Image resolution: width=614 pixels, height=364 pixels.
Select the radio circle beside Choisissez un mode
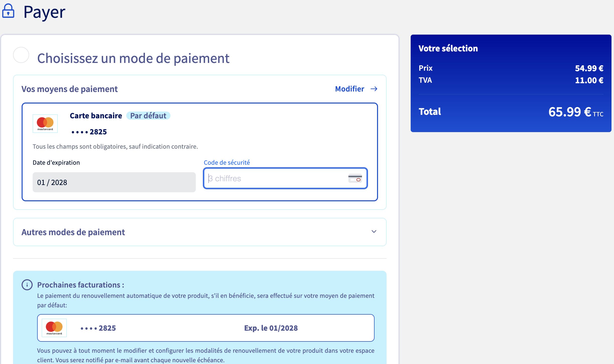coord(21,55)
